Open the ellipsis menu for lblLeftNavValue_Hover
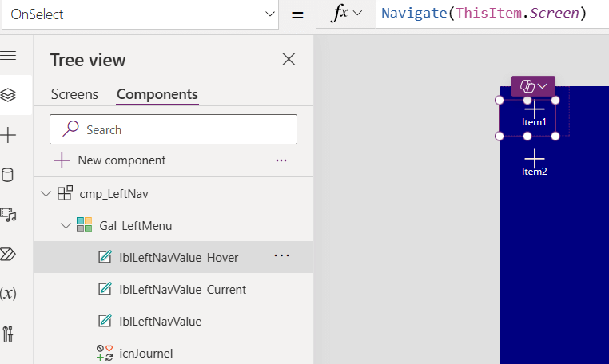The image size is (609, 364). point(281,255)
